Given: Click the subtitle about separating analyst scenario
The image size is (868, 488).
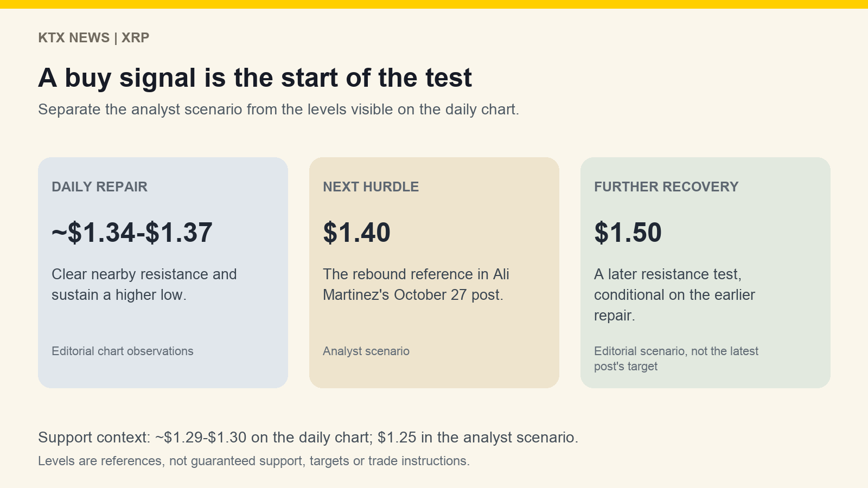Looking at the screenshot, I should coord(278,110).
